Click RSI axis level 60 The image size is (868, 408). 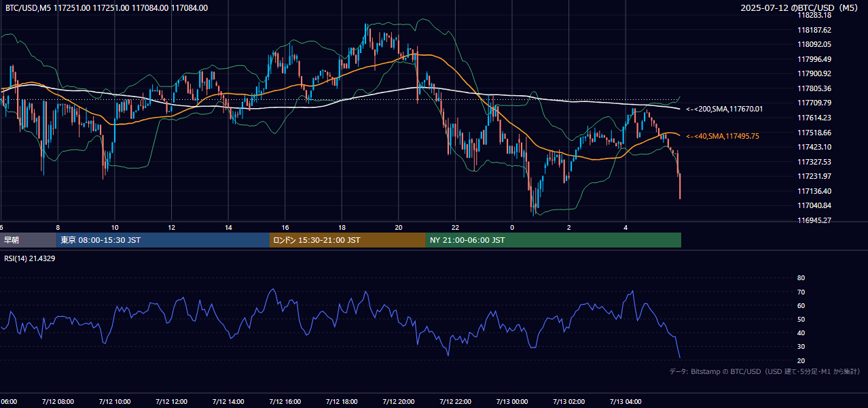point(801,305)
